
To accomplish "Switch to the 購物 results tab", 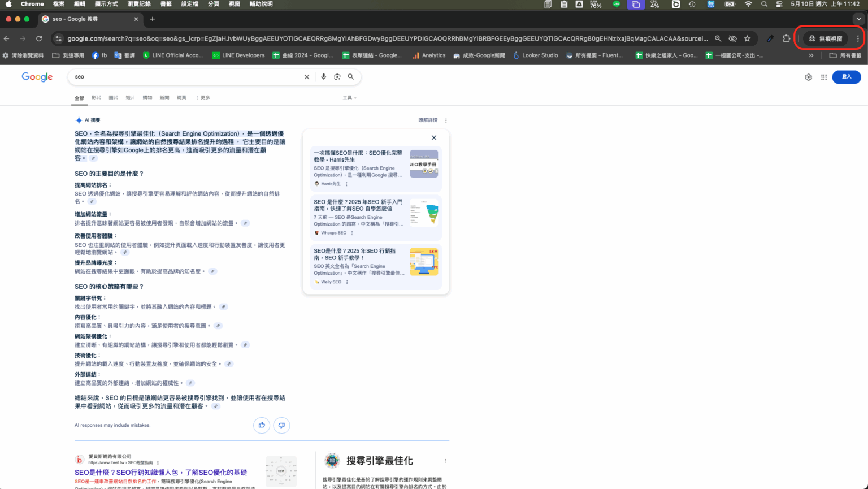I will click(147, 98).
